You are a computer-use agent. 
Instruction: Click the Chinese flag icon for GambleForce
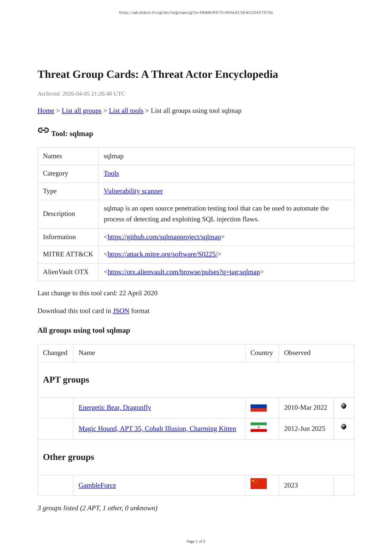pyautogui.click(x=258, y=484)
